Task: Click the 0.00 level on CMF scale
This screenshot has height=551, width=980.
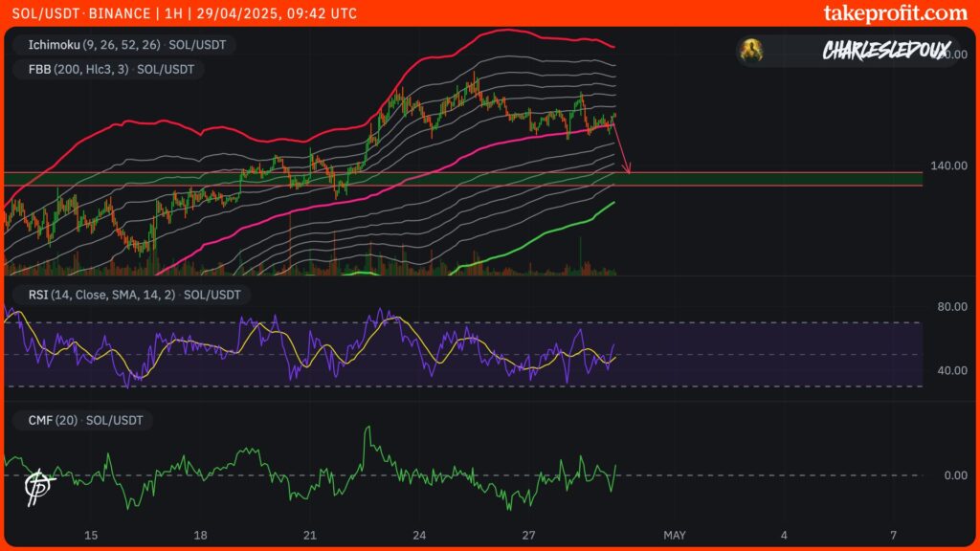Action: 955,475
